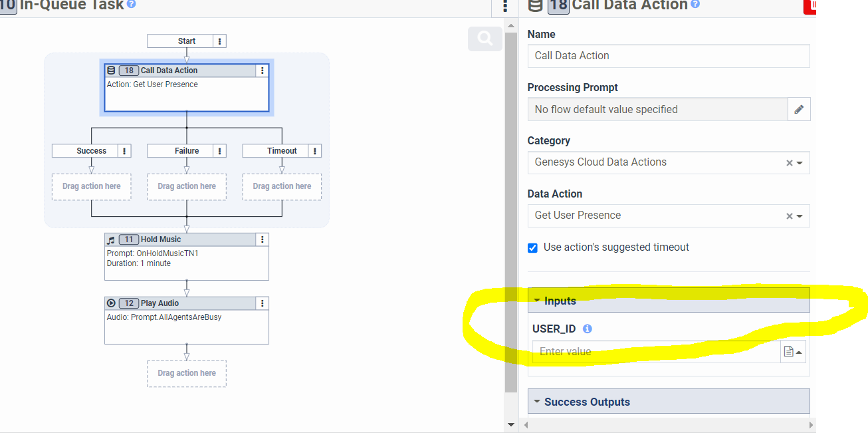Open Call Data Action node options menu
This screenshot has width=868, height=437.
[x=263, y=71]
